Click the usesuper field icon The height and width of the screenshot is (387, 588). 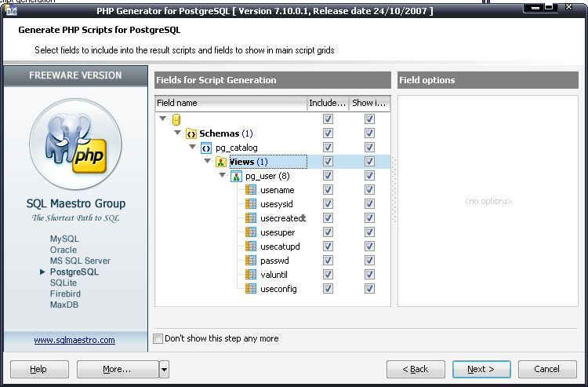pyautogui.click(x=251, y=232)
